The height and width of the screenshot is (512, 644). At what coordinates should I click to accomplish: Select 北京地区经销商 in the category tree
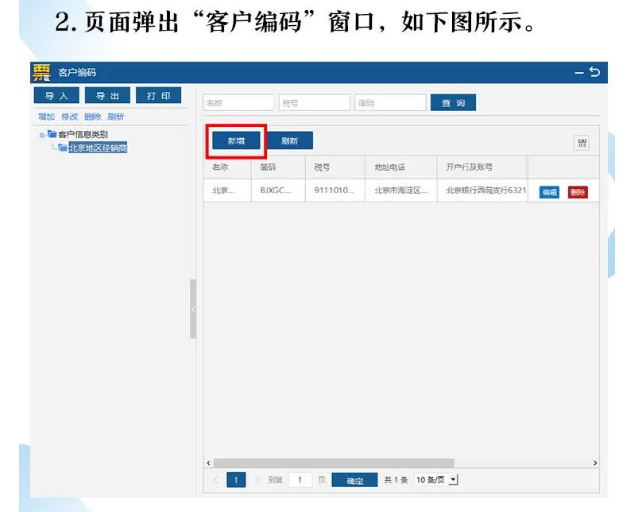point(97,147)
